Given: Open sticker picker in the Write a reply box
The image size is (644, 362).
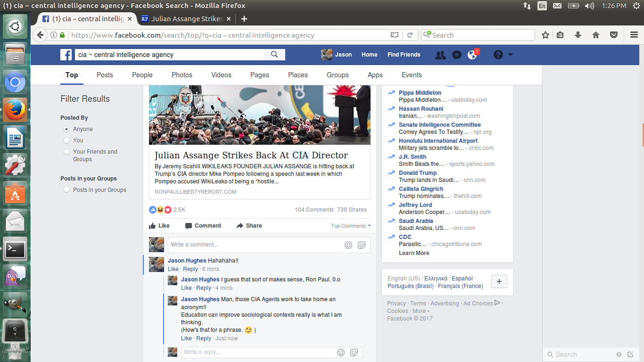Looking at the screenshot, I should [x=354, y=353].
